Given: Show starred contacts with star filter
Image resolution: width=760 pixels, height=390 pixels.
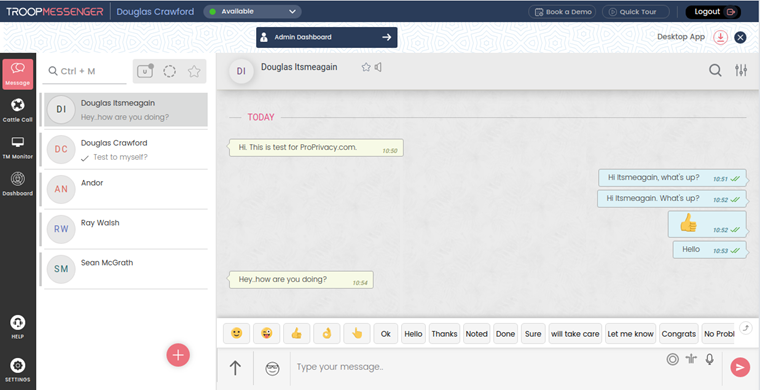Looking at the screenshot, I should [x=194, y=71].
